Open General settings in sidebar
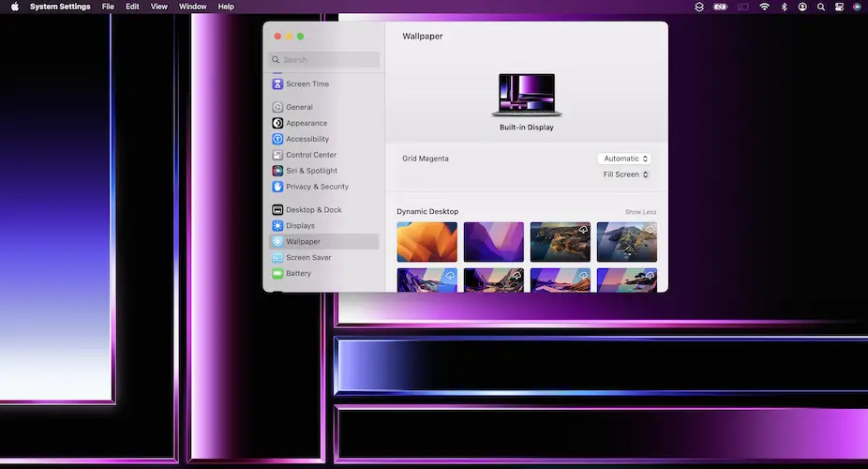 [299, 107]
